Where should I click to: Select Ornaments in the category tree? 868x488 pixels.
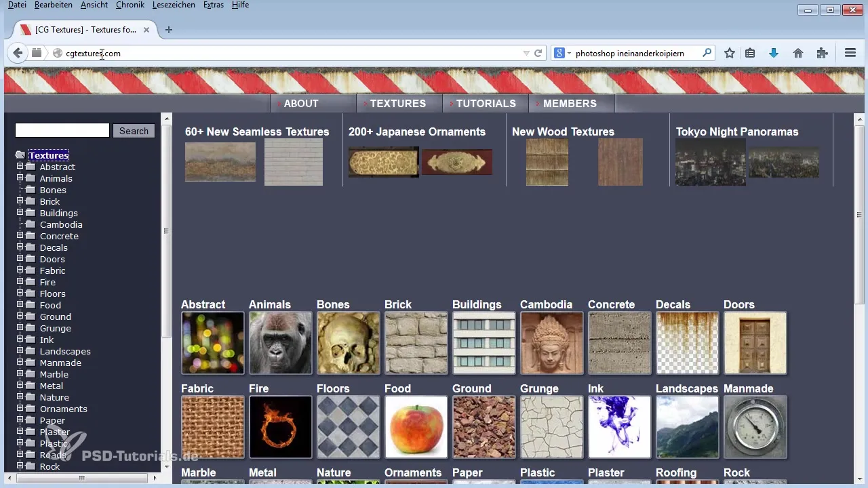click(64, 409)
